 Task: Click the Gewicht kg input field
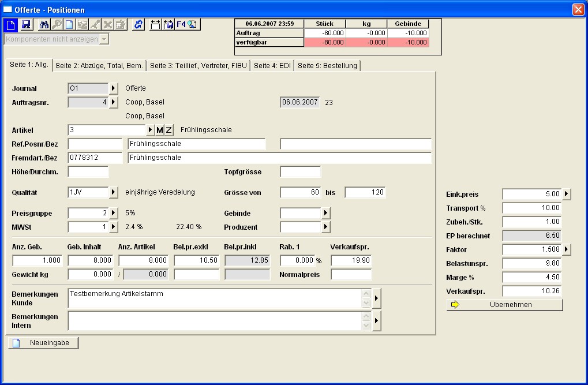pos(91,275)
